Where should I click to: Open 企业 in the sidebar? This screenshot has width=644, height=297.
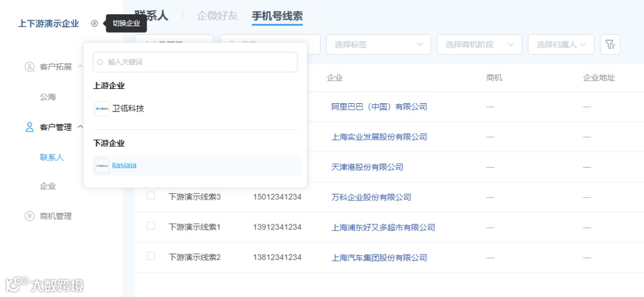coord(48,186)
